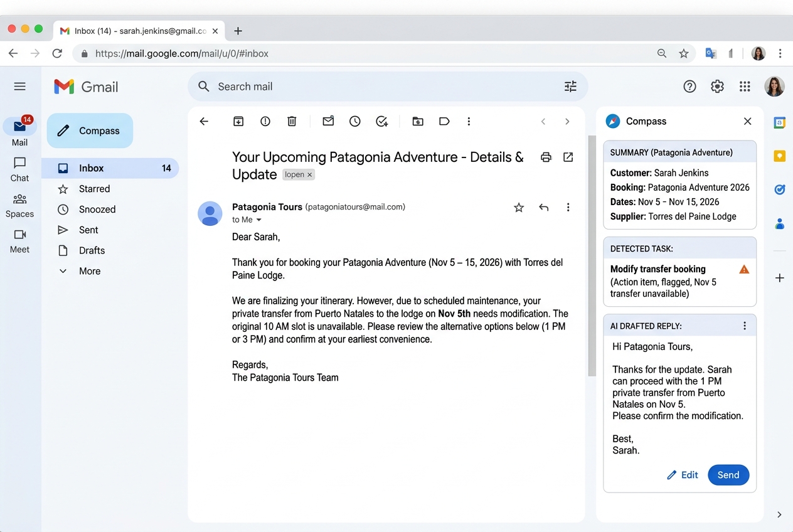Open more options for the message
Viewport: 793px width, 532px height.
click(x=568, y=208)
